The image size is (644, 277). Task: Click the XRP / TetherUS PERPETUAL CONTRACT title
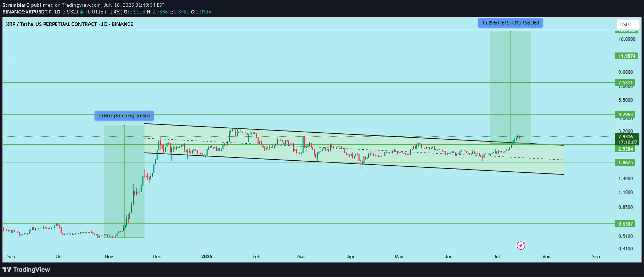(69, 24)
